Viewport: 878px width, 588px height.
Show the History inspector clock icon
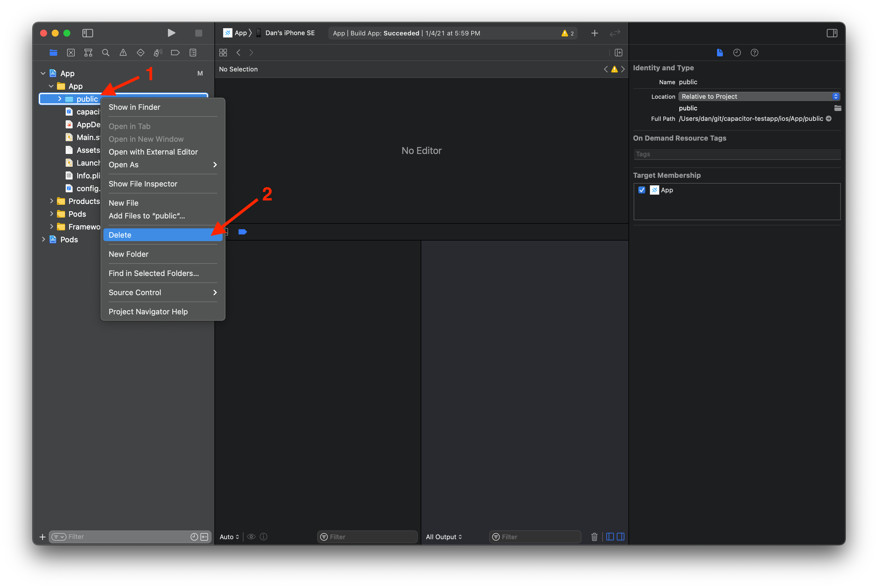pyautogui.click(x=737, y=53)
